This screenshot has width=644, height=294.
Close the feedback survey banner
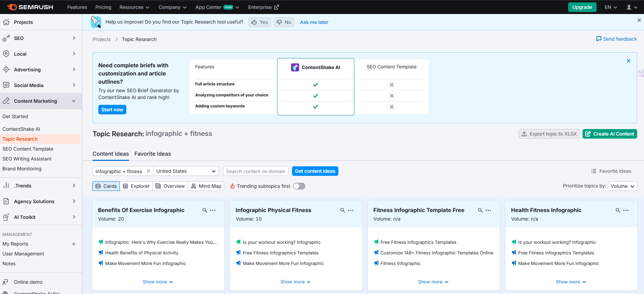(639, 20)
